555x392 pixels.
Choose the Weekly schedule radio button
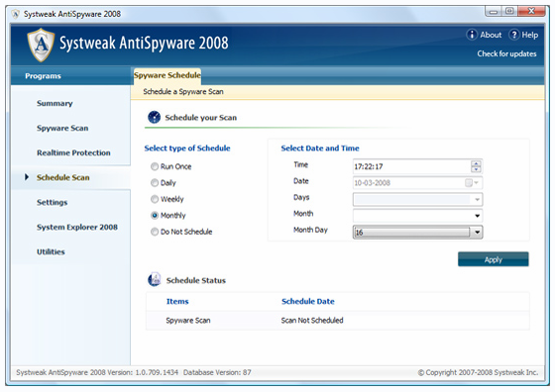point(155,199)
